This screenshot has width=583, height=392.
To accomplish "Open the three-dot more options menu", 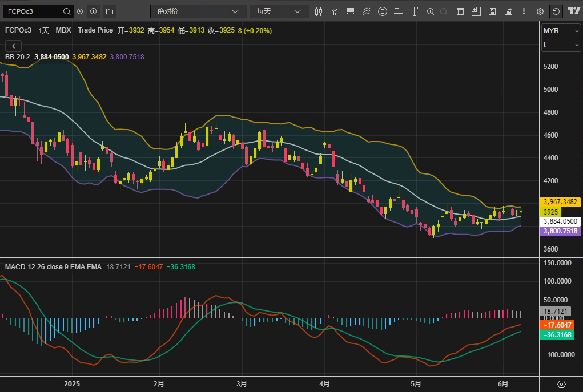I will pos(524,11).
